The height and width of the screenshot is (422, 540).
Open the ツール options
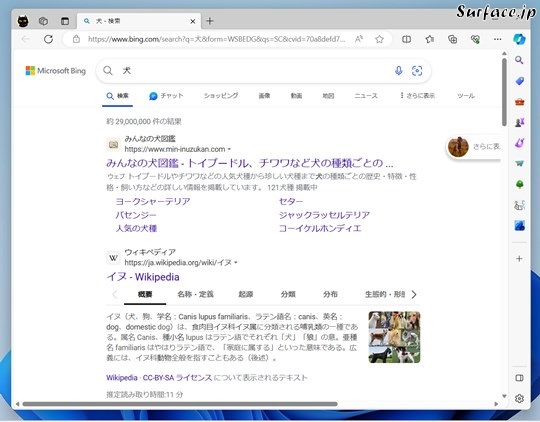[x=466, y=96]
